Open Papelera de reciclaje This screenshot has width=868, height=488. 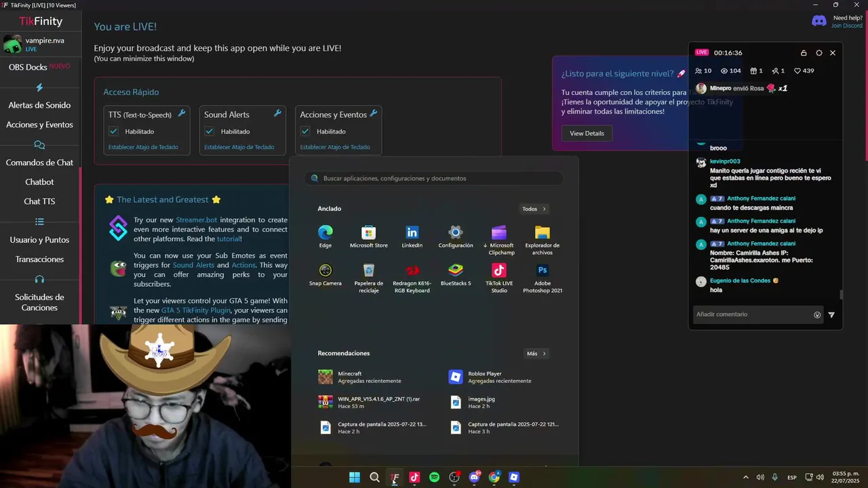(x=368, y=278)
